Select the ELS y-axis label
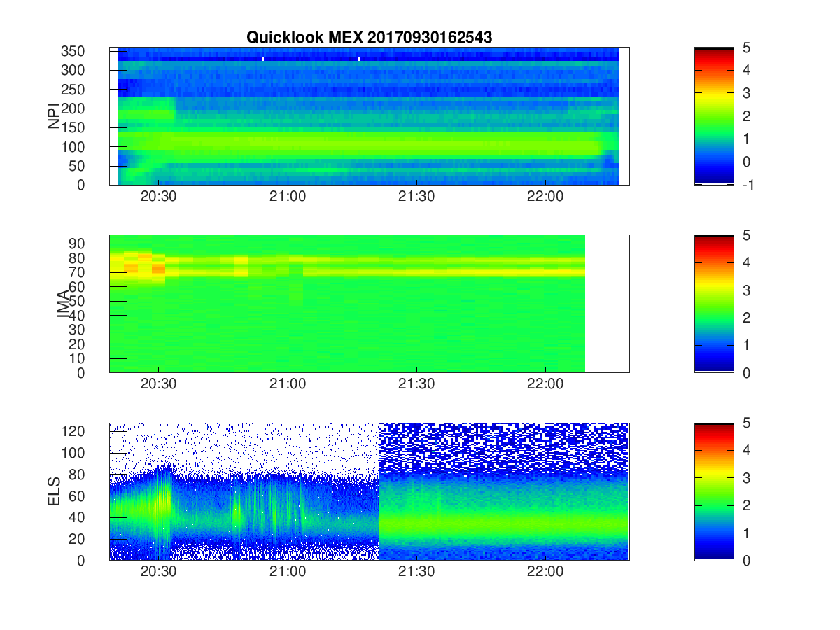Image resolution: width=840 pixels, height=630 pixels. click(x=54, y=491)
